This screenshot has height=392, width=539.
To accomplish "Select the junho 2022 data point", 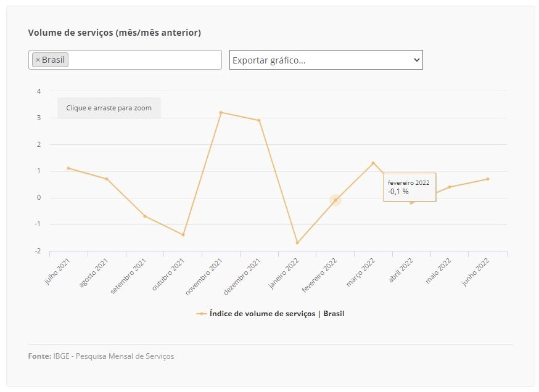I will tap(488, 179).
